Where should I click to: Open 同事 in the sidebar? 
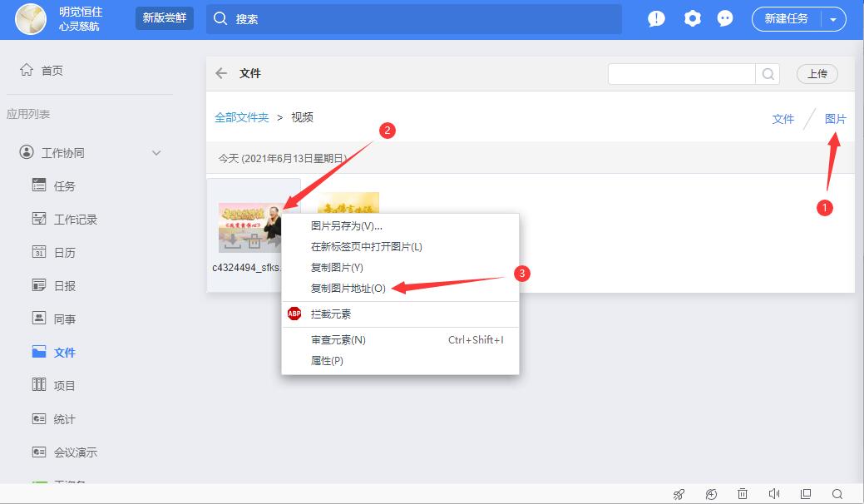tap(65, 319)
